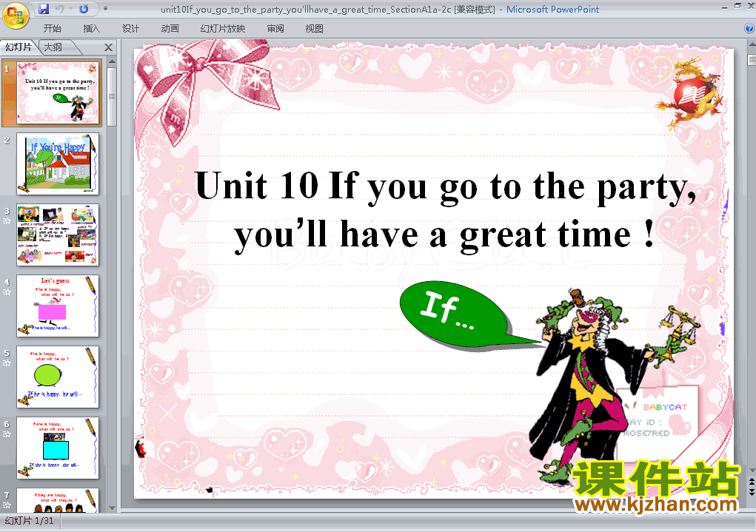Click animation star icon beside slide 3

click(x=7, y=221)
